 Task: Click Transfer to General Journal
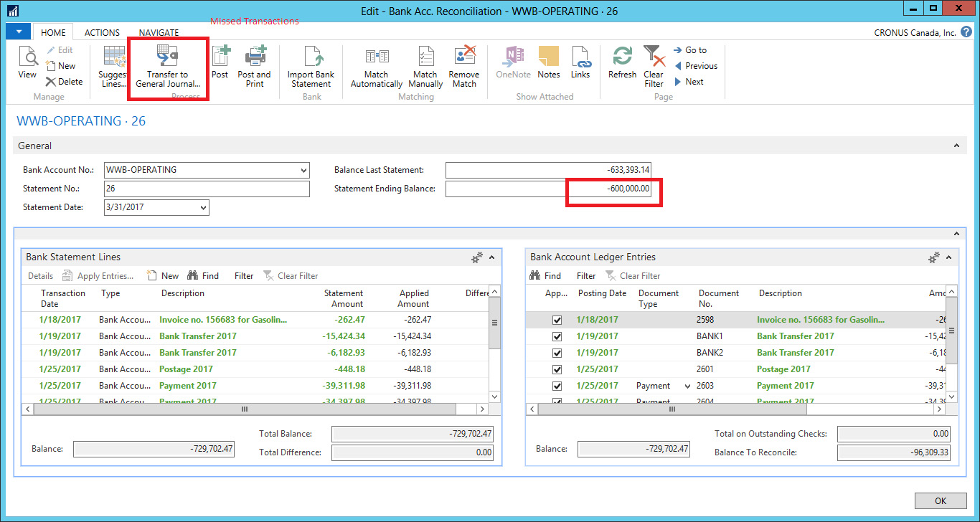tap(168, 67)
